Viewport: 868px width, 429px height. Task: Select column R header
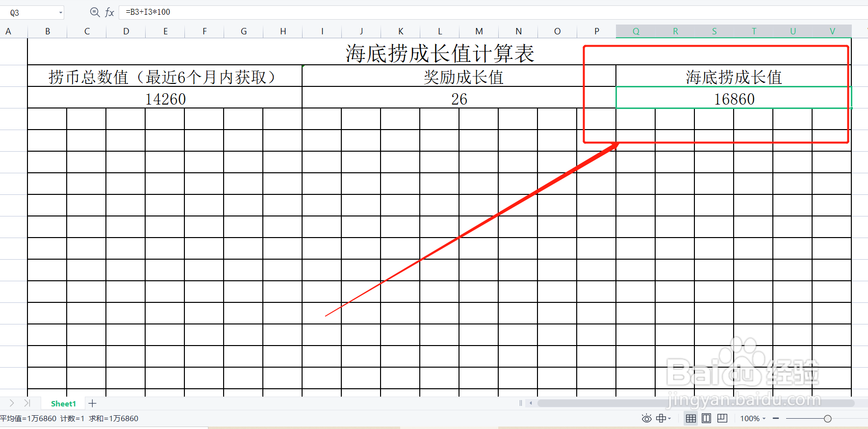pyautogui.click(x=675, y=31)
